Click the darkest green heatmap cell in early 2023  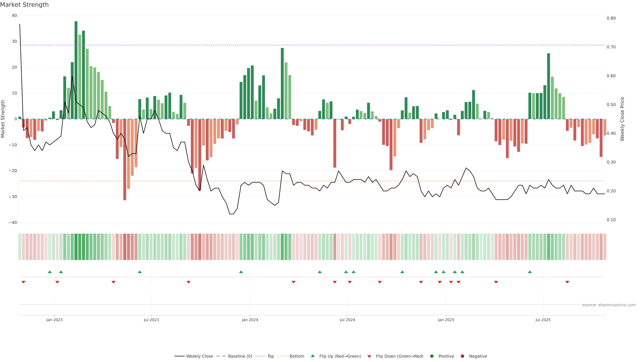76,247
